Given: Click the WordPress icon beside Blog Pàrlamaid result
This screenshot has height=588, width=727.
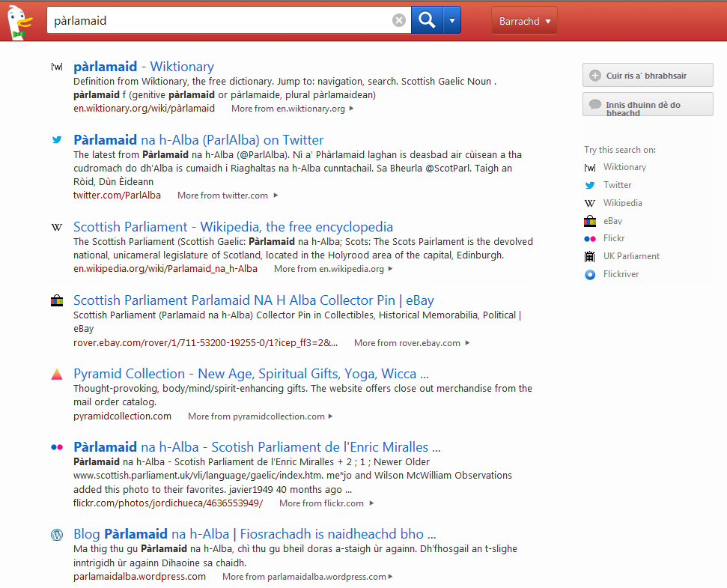Looking at the screenshot, I should pos(57,535).
